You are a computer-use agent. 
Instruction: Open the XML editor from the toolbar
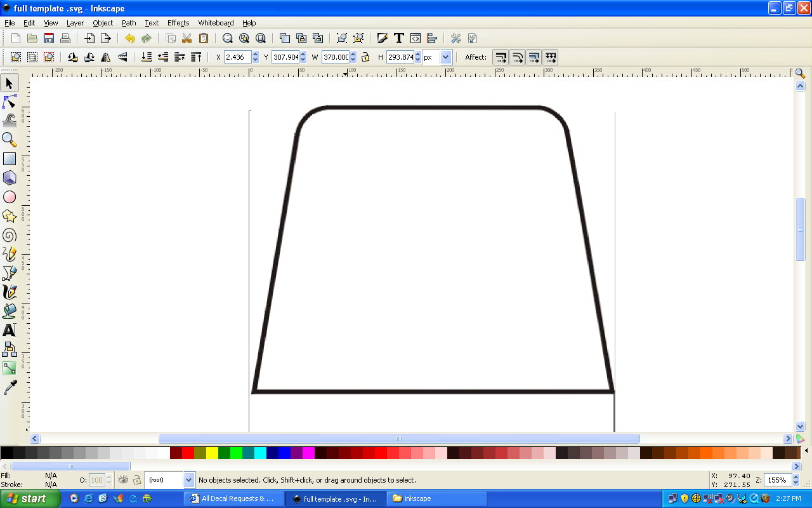click(x=414, y=38)
